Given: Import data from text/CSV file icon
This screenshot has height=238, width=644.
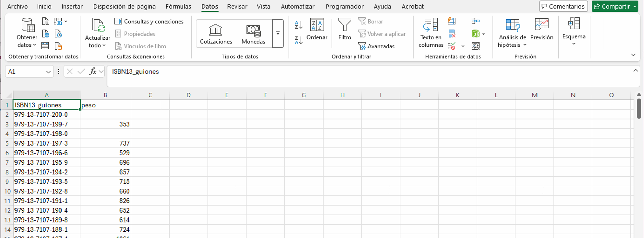Looking at the screenshot, I should pos(45,21).
